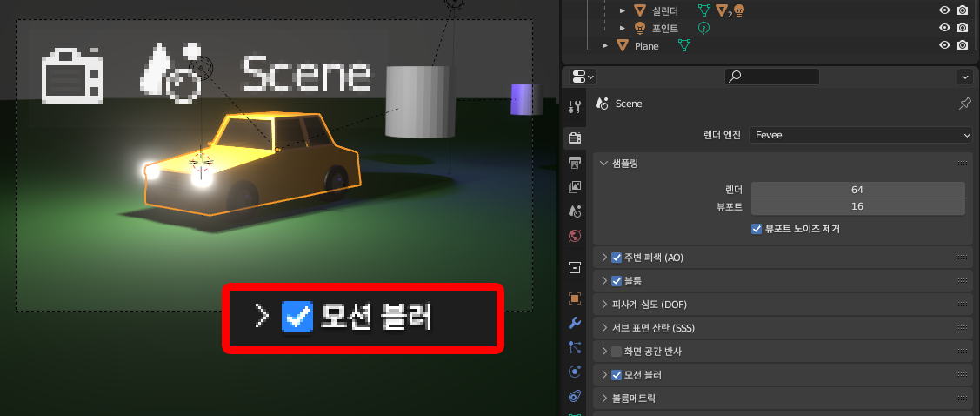
Task: Click the mesh data icon of Plane
Action: 683,45
